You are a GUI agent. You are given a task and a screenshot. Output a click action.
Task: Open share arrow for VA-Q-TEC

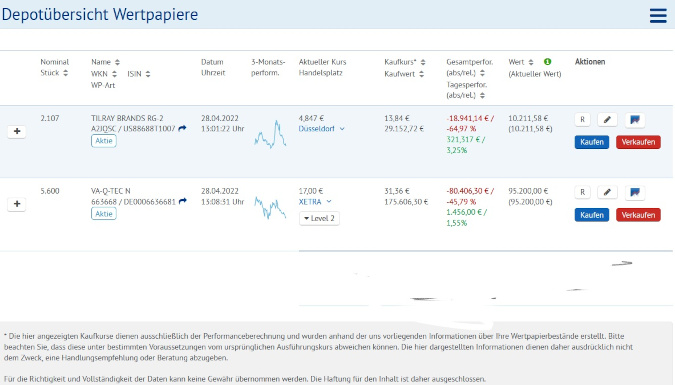(x=183, y=201)
